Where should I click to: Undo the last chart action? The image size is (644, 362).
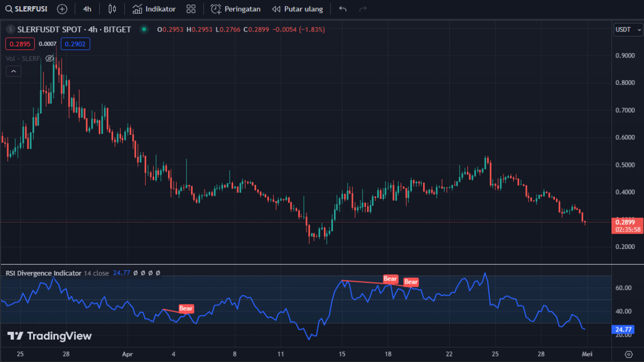[x=343, y=9]
